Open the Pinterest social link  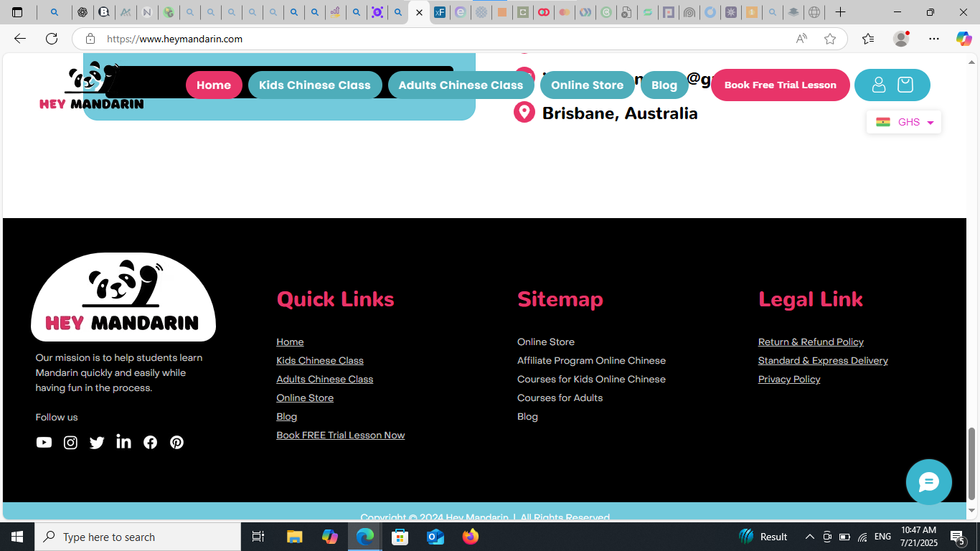(176, 443)
